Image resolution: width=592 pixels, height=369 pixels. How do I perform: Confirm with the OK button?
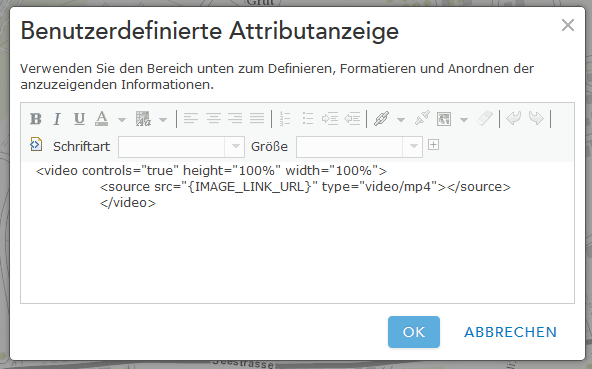click(x=414, y=332)
